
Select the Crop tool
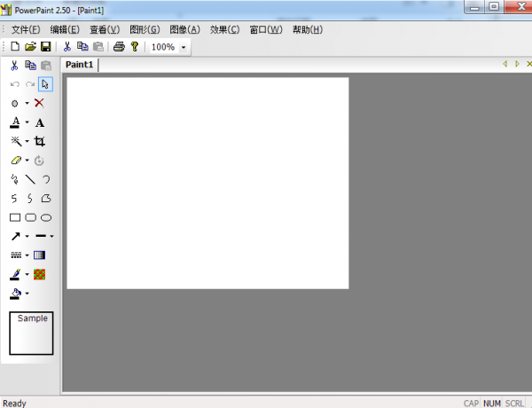click(40, 141)
